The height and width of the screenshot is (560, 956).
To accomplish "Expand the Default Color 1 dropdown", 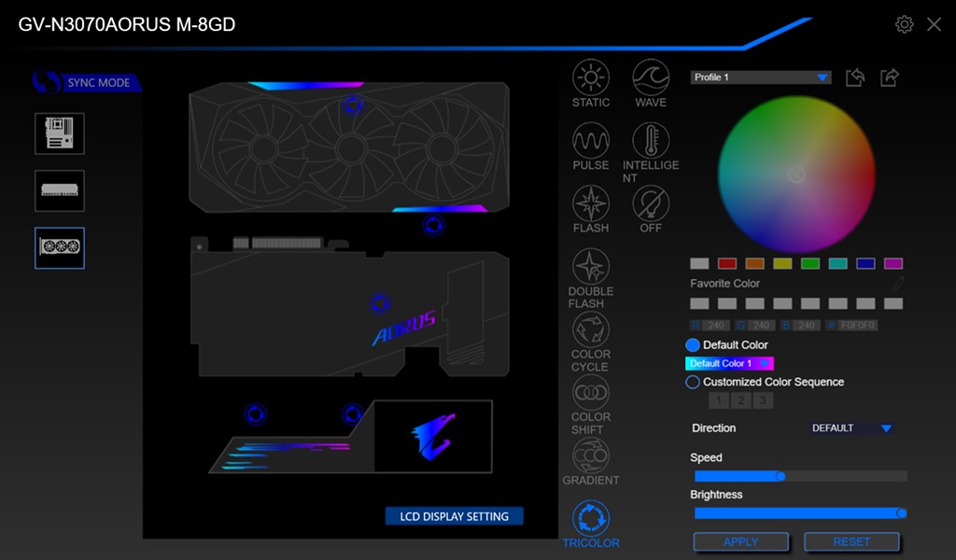I will pos(729,363).
